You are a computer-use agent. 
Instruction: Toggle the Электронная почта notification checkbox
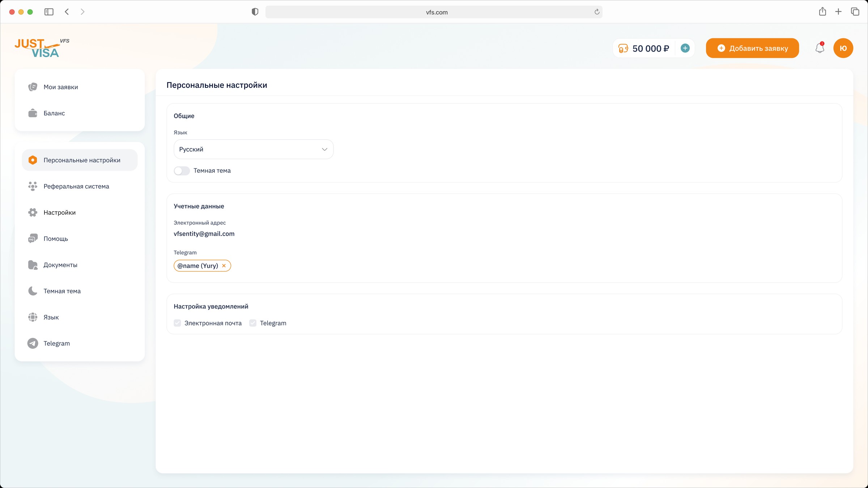(x=177, y=323)
